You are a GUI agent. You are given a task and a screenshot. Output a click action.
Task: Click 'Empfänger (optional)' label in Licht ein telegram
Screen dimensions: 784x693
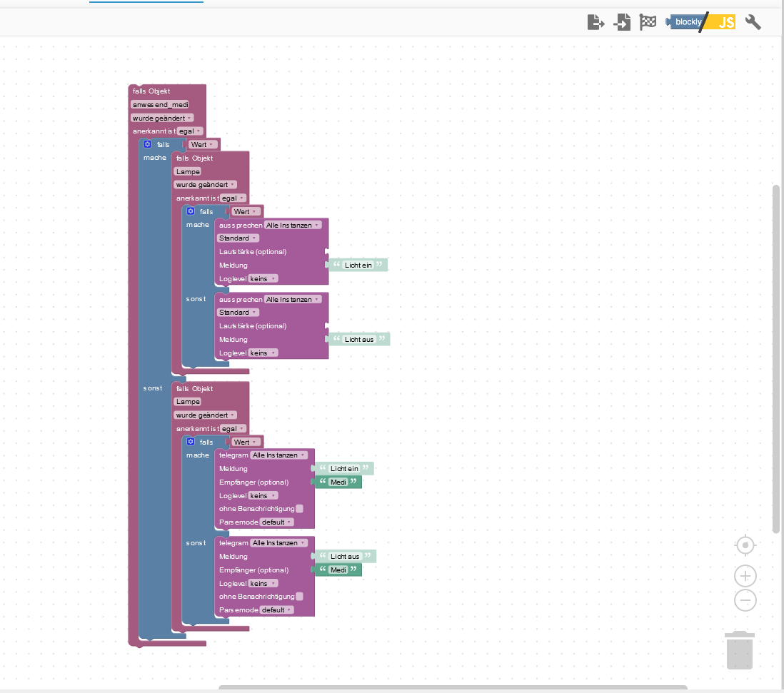[x=254, y=482]
